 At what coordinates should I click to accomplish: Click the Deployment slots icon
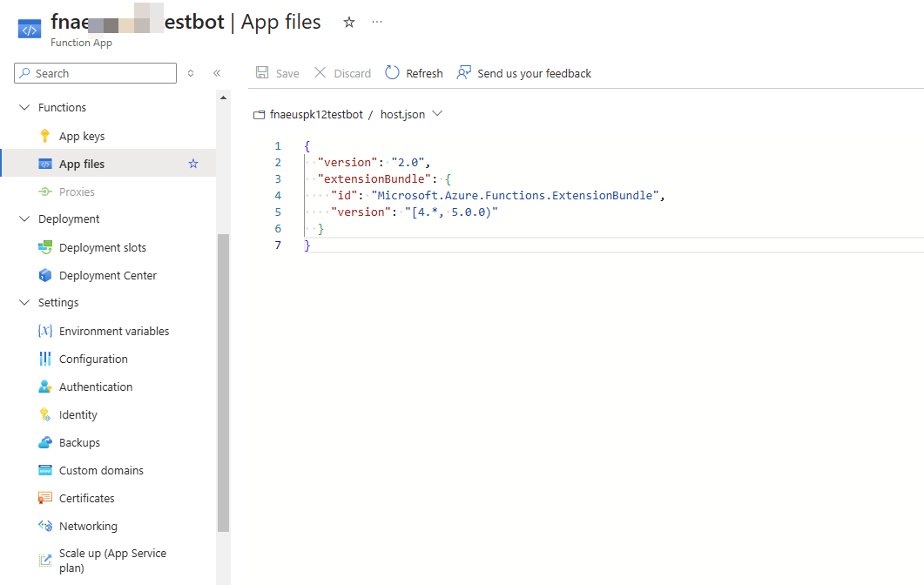[44, 247]
